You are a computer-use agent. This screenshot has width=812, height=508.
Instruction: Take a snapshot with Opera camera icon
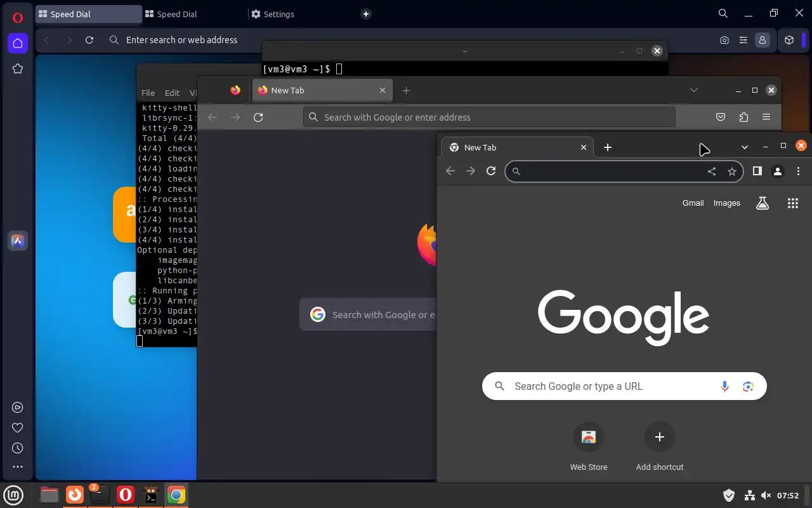pos(724,40)
